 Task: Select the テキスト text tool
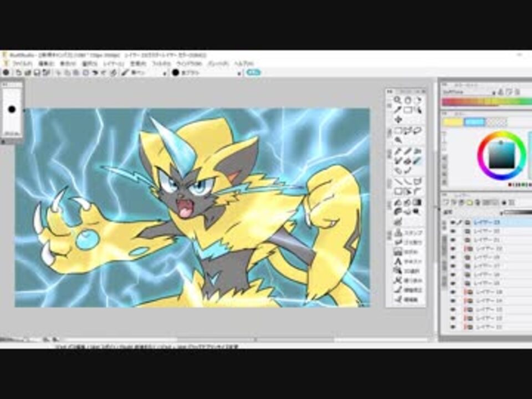408,261
